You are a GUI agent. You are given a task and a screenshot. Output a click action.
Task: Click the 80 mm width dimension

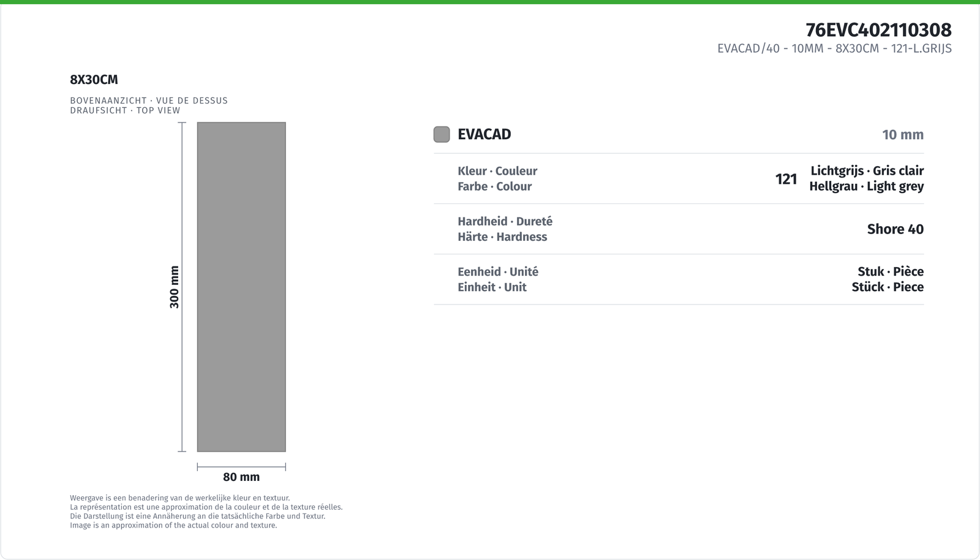click(241, 477)
